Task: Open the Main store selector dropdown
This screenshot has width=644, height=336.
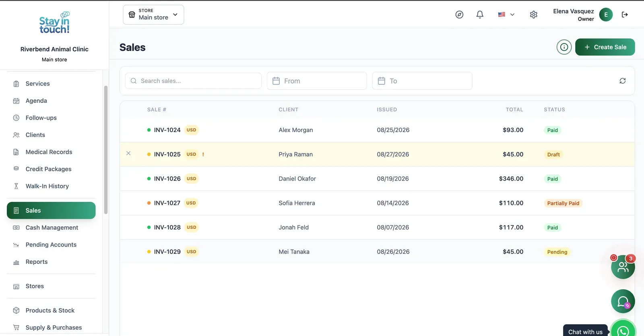Action: pyautogui.click(x=153, y=15)
